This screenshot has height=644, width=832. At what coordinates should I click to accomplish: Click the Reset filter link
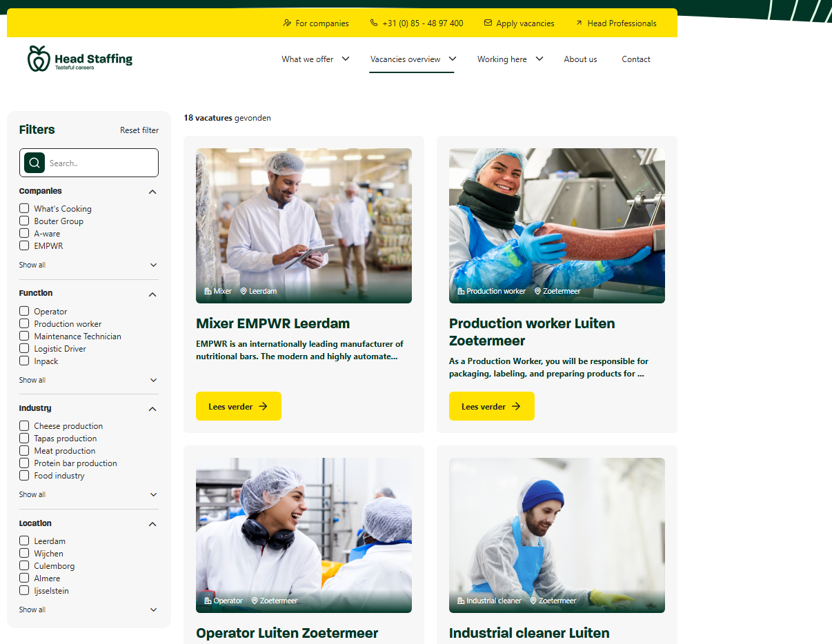[139, 130]
